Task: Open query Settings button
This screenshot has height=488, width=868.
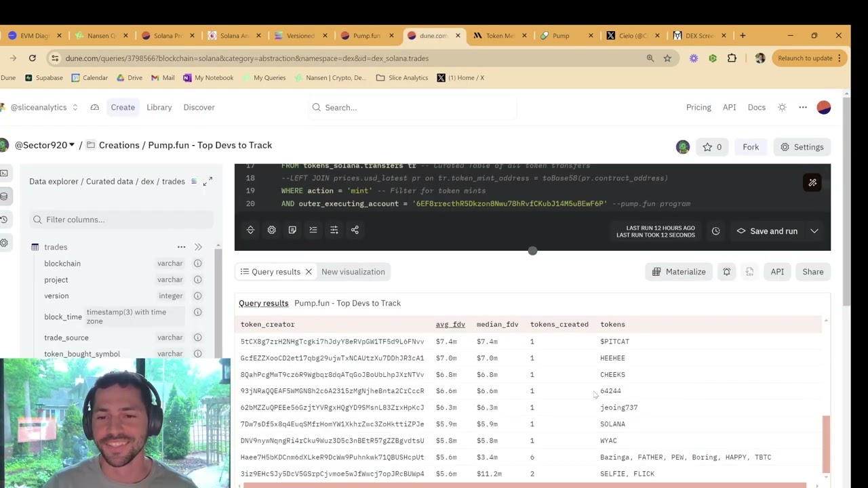Action: click(x=802, y=147)
